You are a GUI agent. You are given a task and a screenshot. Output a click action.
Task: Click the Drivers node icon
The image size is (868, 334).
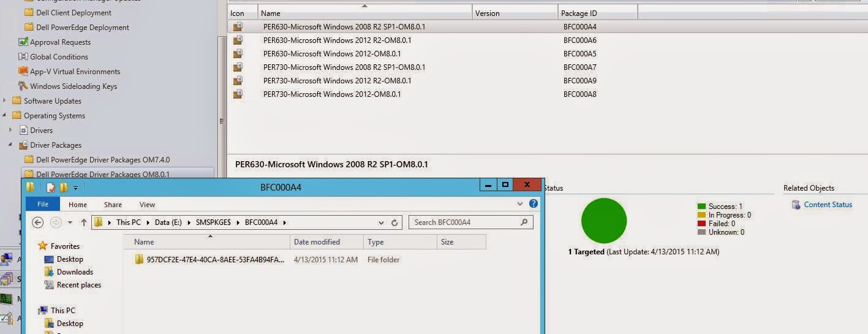click(x=23, y=131)
